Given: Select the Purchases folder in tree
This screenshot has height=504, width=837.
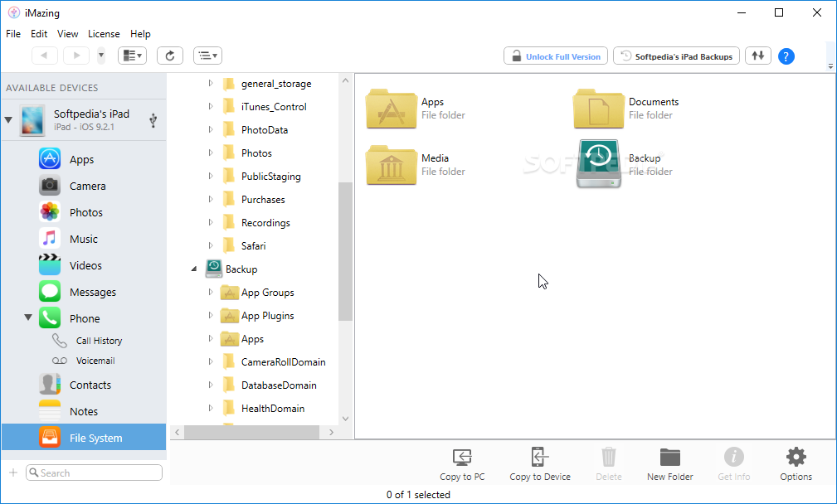Looking at the screenshot, I should pyautogui.click(x=263, y=200).
